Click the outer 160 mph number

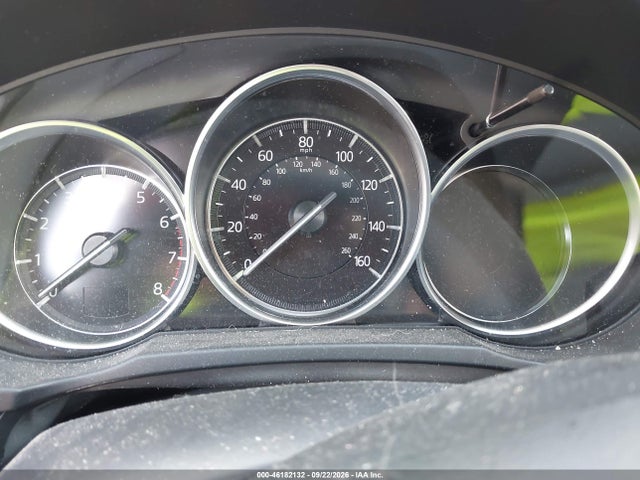362,261
